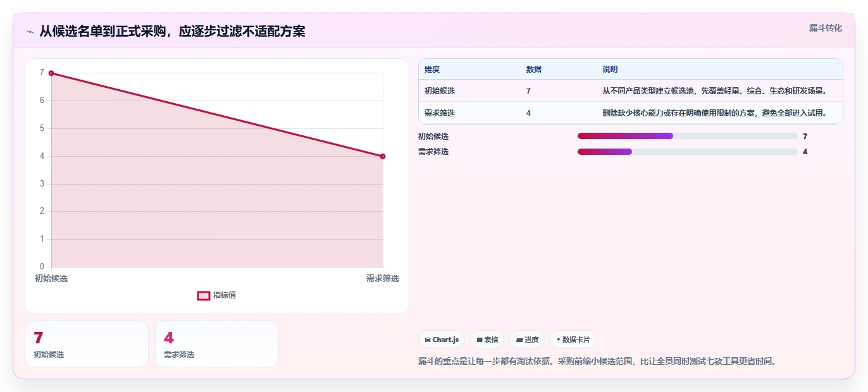Click the 说明 column header

tap(610, 70)
